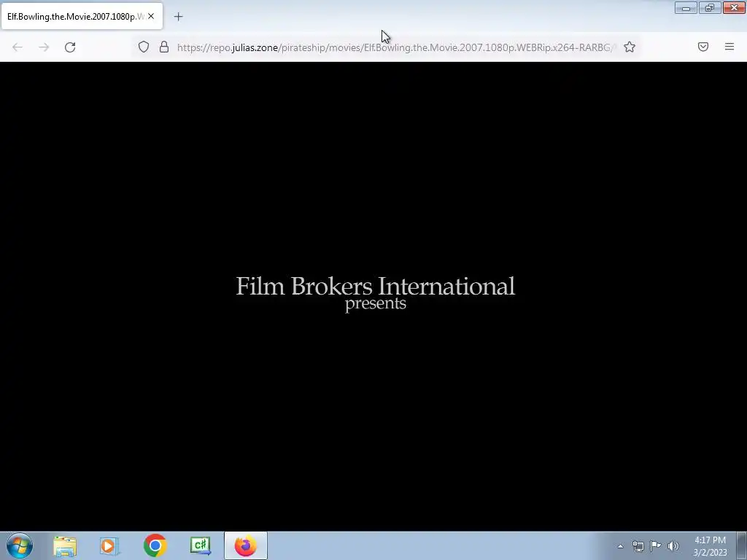Screen dimensions: 747x560
Task: Open Windows Explorer from taskbar
Action: pos(65,545)
